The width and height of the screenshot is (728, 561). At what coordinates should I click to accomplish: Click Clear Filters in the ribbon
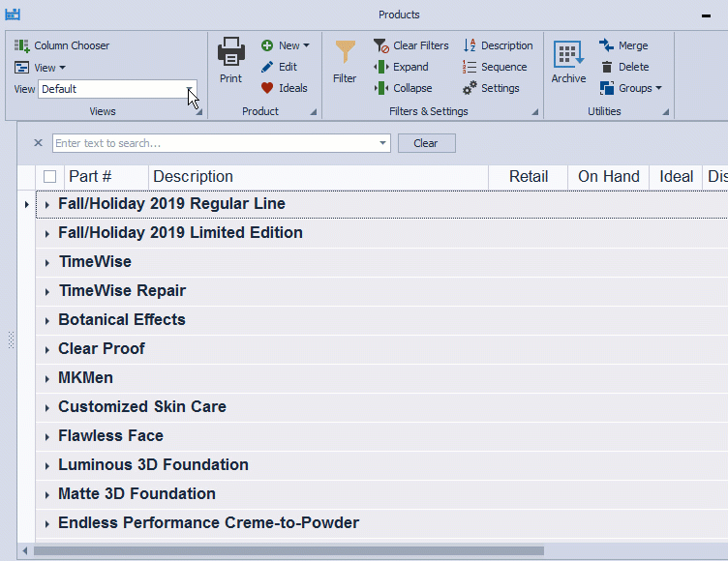pos(410,45)
